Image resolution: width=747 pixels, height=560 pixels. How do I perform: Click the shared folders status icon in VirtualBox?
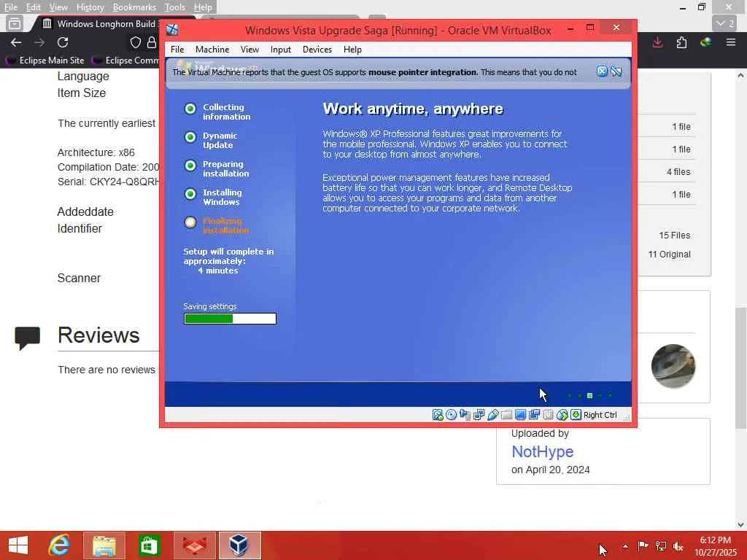pyautogui.click(x=506, y=415)
